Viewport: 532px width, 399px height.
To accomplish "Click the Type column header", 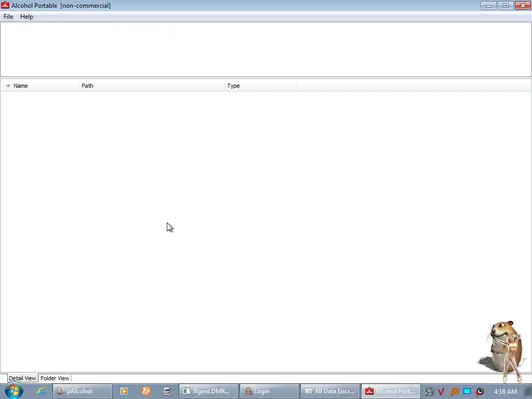I will click(261, 86).
